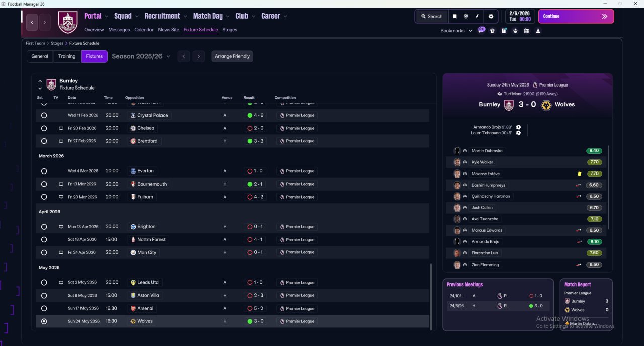Click the exclamation alert shortcut icon
644x346 pixels.
point(504,31)
